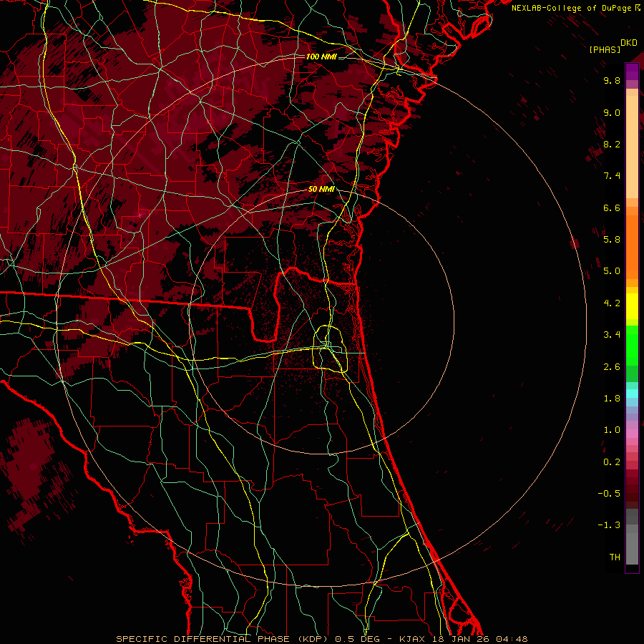Click the NEXLAB-College of DuPage title text
Viewport: 644px width, 644px height.
click(571, 8)
